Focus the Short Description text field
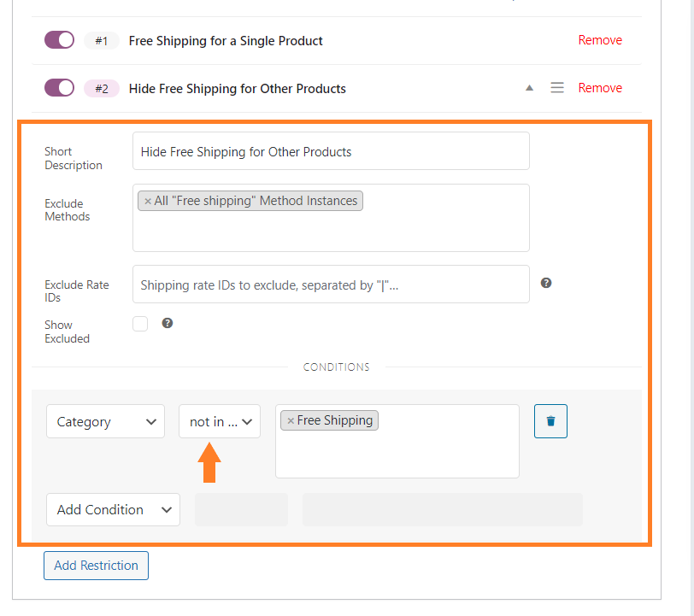 [331, 151]
